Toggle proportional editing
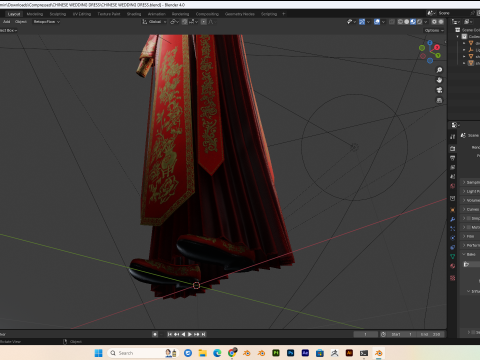The image size is (480, 360). click(204, 22)
